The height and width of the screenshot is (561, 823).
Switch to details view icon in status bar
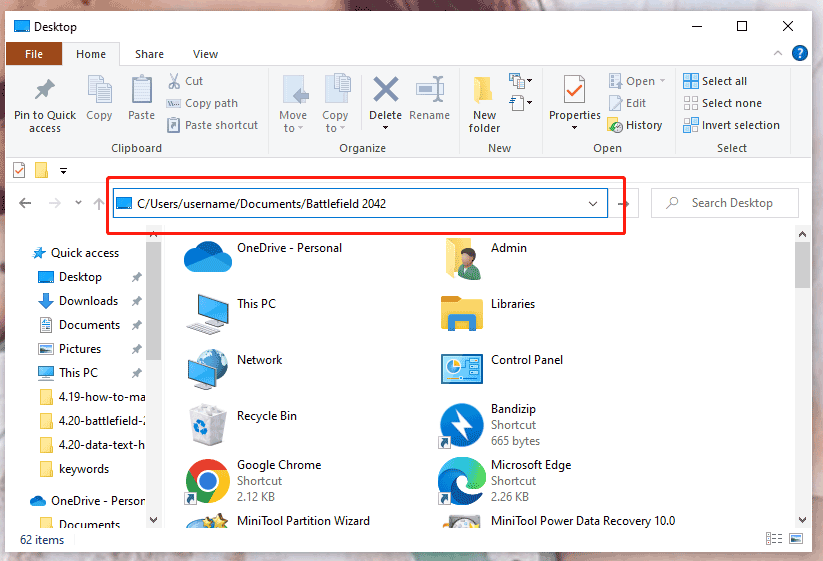[774, 538]
